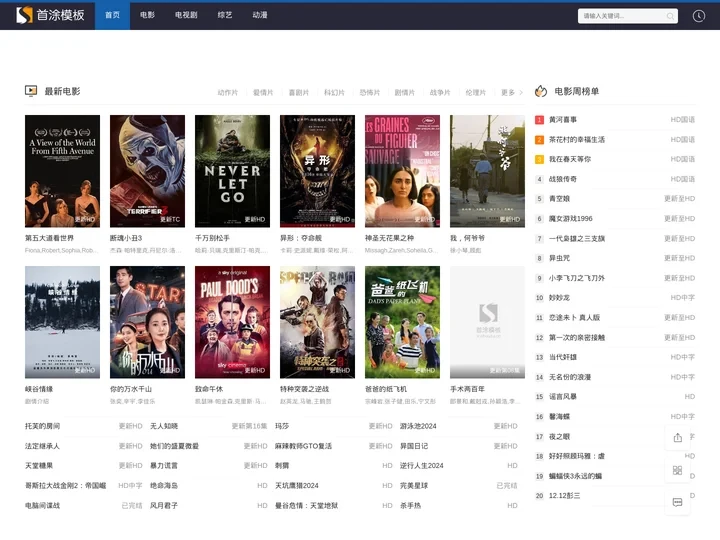Click the 首涂模板 site logo
The width and height of the screenshot is (720, 540).
pos(50,15)
